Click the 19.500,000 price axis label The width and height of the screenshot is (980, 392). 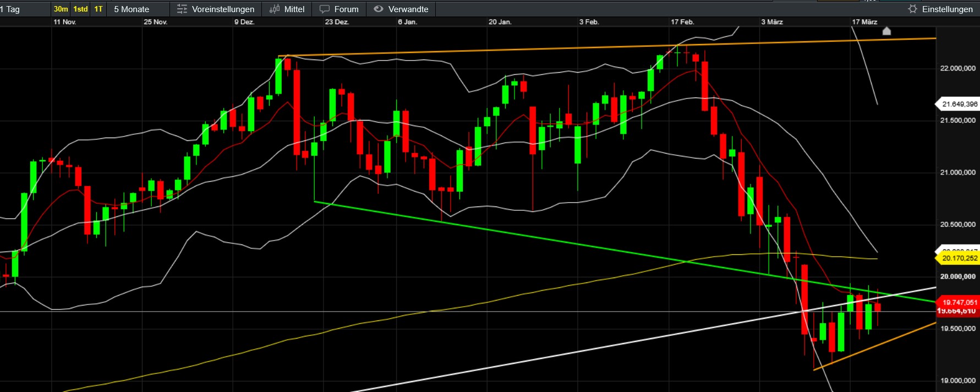click(x=958, y=328)
